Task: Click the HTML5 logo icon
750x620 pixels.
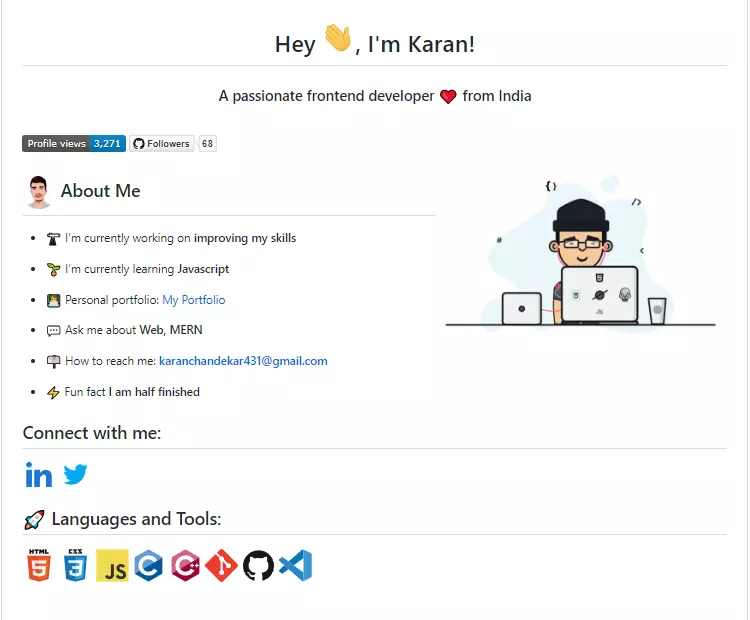Action: pos(39,565)
